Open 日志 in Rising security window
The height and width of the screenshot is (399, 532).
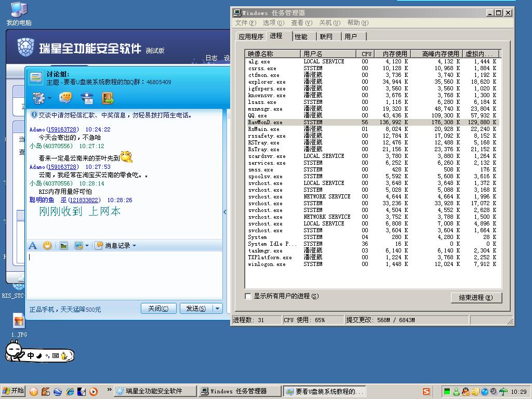(x=211, y=58)
